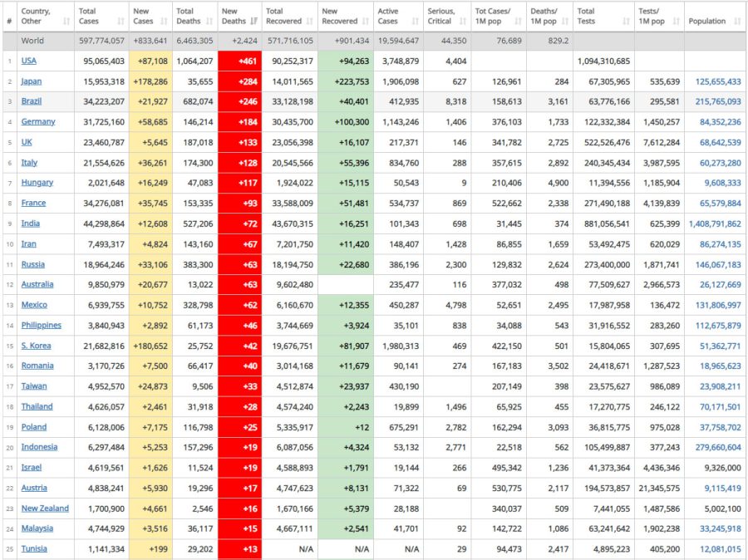This screenshot has width=748, height=560.
Task: Select World active cases 19,594,647
Action: coord(398,41)
